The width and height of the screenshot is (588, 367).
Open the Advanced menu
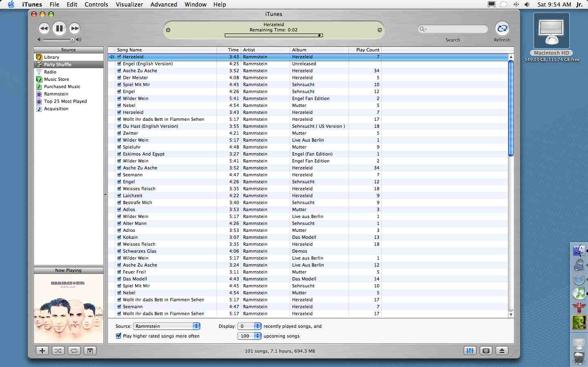click(x=164, y=4)
